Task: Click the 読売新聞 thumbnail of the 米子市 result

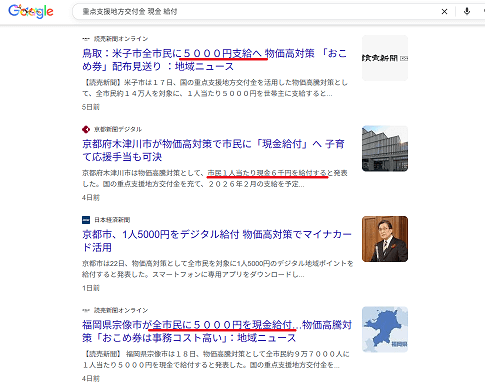Action: click(x=385, y=58)
